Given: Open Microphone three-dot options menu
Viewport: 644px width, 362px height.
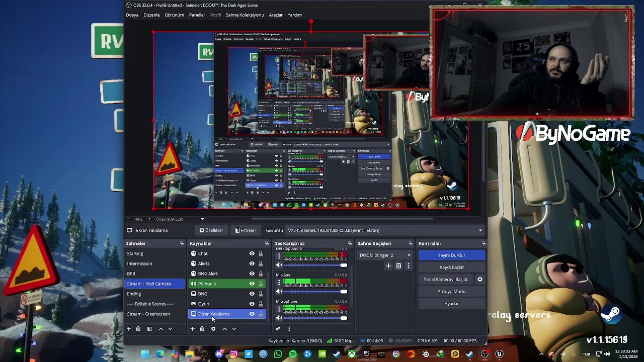Looking at the screenshot, I should click(279, 309).
